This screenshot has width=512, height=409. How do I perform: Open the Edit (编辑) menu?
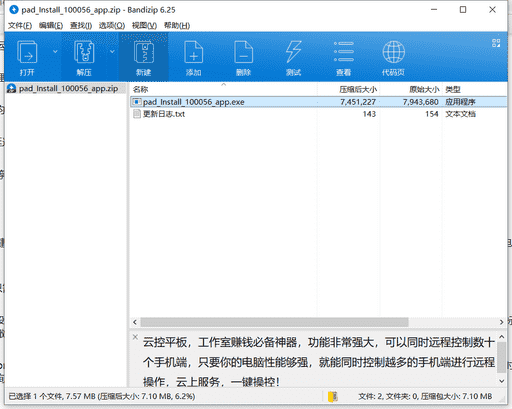tap(51, 25)
